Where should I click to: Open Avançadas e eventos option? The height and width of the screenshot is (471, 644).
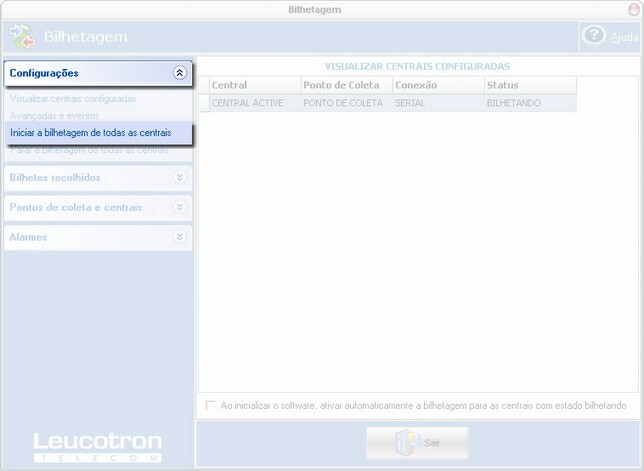point(54,116)
